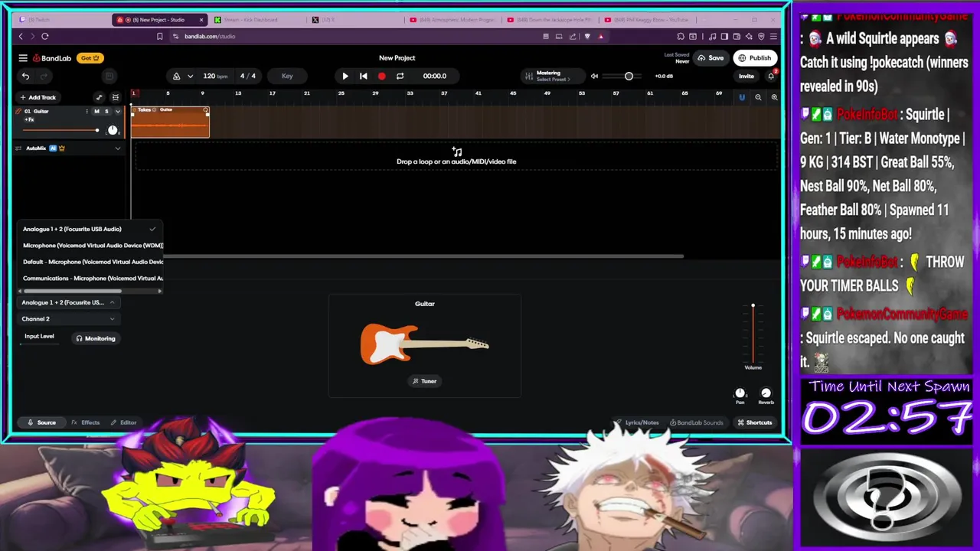Open the 120 bpm tempo field
Viewport: 980px width, 551px height.
click(x=215, y=76)
